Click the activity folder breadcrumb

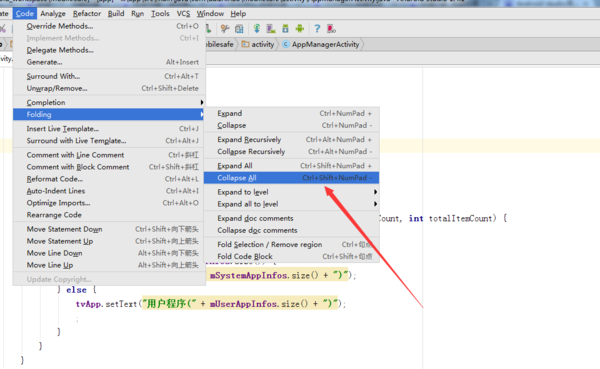258,44
